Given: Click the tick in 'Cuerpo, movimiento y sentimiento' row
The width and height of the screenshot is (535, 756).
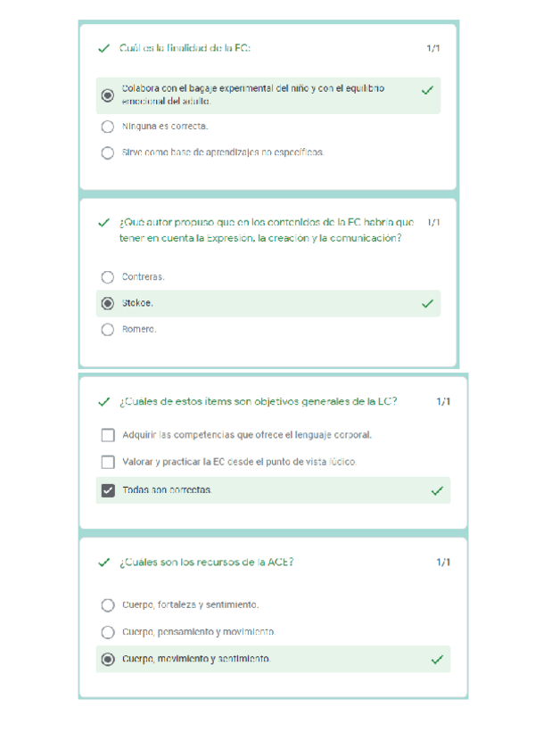Looking at the screenshot, I should pos(437,660).
